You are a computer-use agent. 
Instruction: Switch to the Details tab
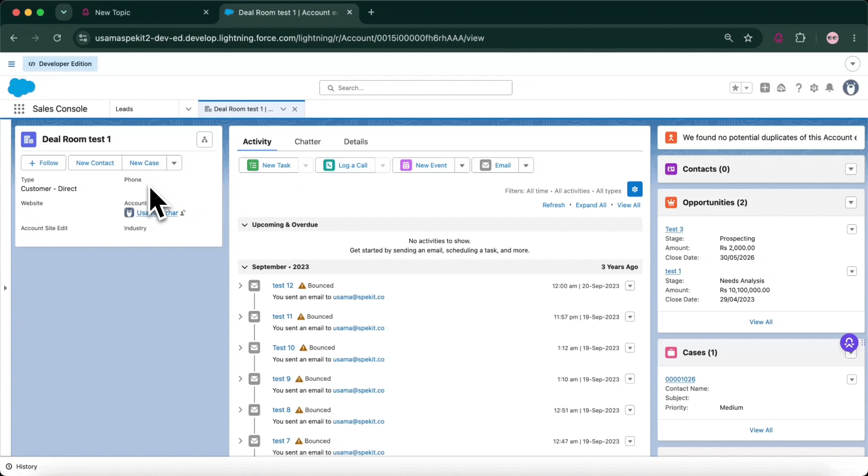[x=355, y=141]
